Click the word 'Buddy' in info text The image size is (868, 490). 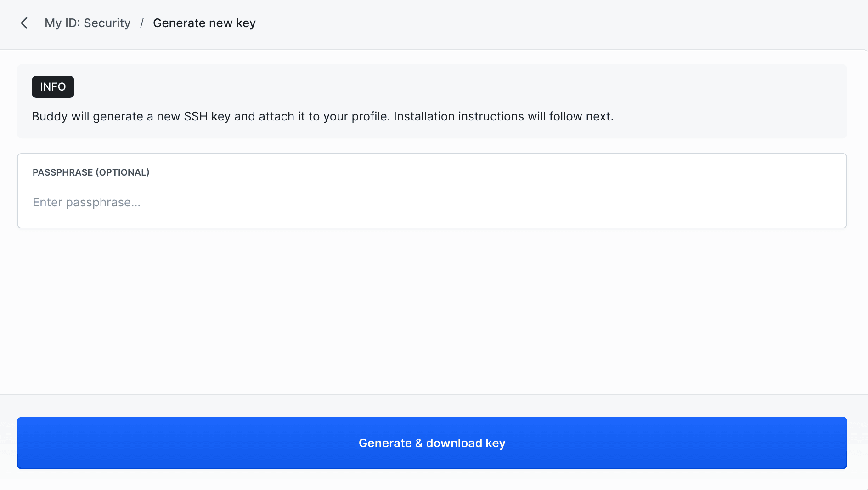pos(50,116)
